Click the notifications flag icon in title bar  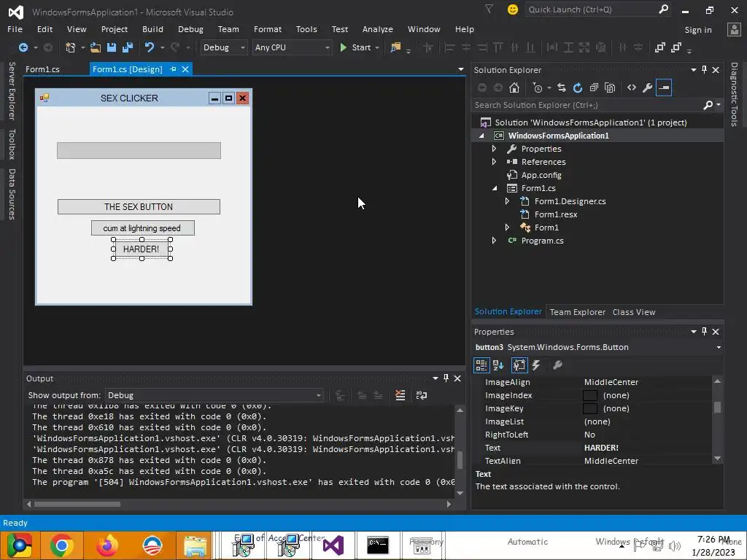489,9
